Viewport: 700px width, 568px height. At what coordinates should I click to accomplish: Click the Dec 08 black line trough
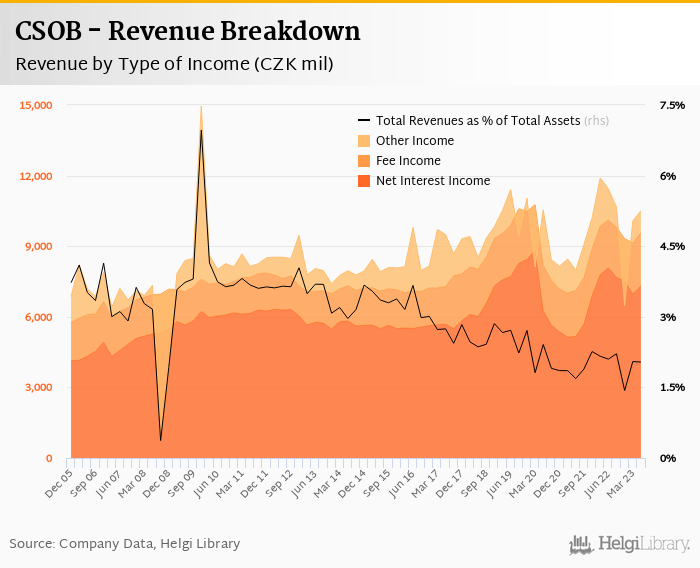click(x=161, y=440)
